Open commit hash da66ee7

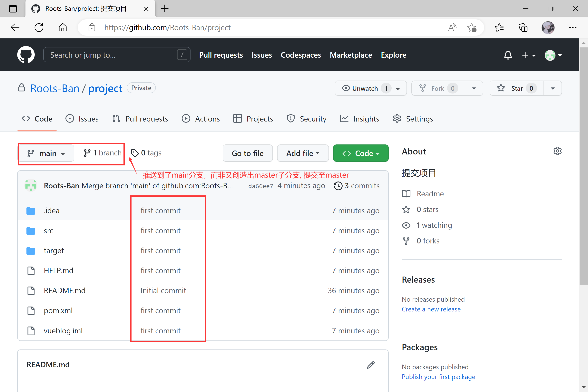[261, 186]
